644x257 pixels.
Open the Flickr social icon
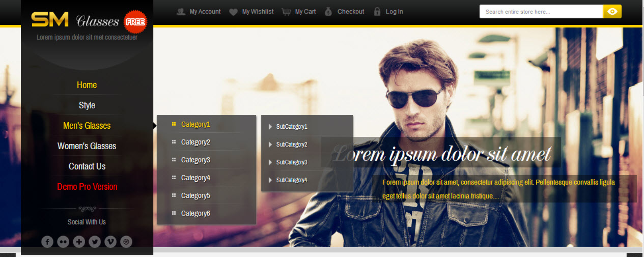[63, 242]
